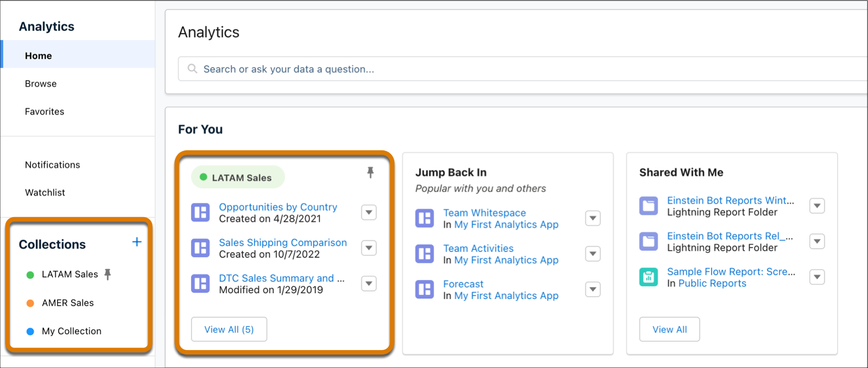The width and height of the screenshot is (868, 368).
Task: Click 'Modified on 1/29/2019' text
Action: (x=271, y=290)
